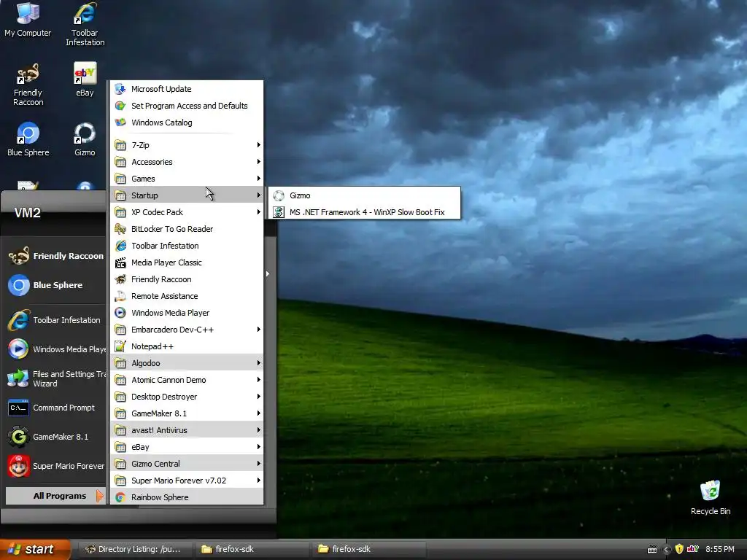The height and width of the screenshot is (560, 747).
Task: Click GameMaker 8.1 icon in Start menu left pane
Action: 18,437
